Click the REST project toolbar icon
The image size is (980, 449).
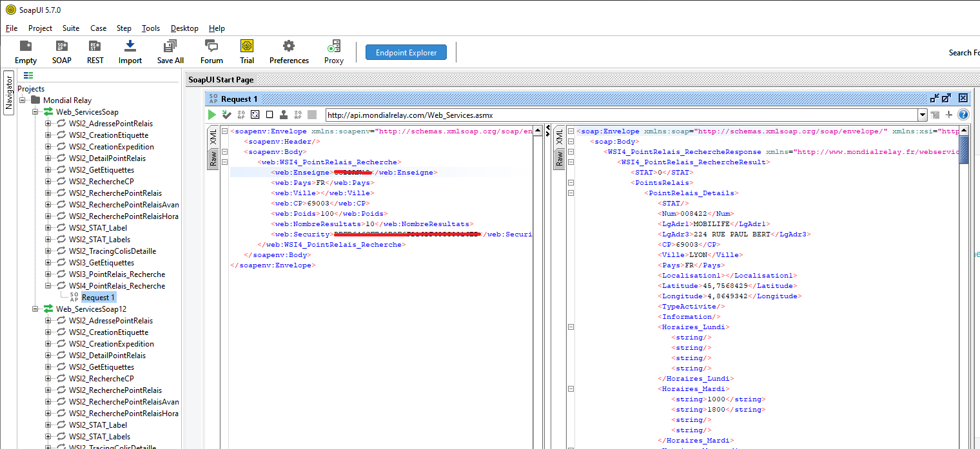click(x=95, y=52)
